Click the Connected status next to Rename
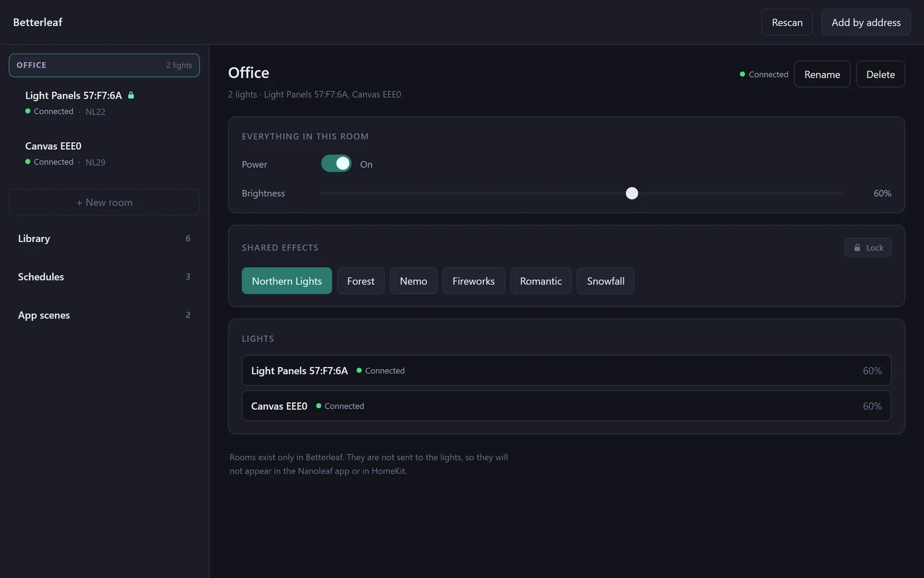 763,74
